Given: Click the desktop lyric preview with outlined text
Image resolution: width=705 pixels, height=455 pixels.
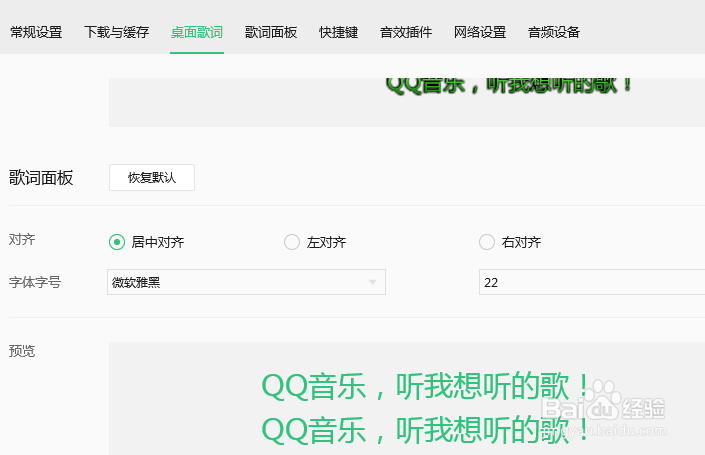Looking at the screenshot, I should [x=509, y=85].
